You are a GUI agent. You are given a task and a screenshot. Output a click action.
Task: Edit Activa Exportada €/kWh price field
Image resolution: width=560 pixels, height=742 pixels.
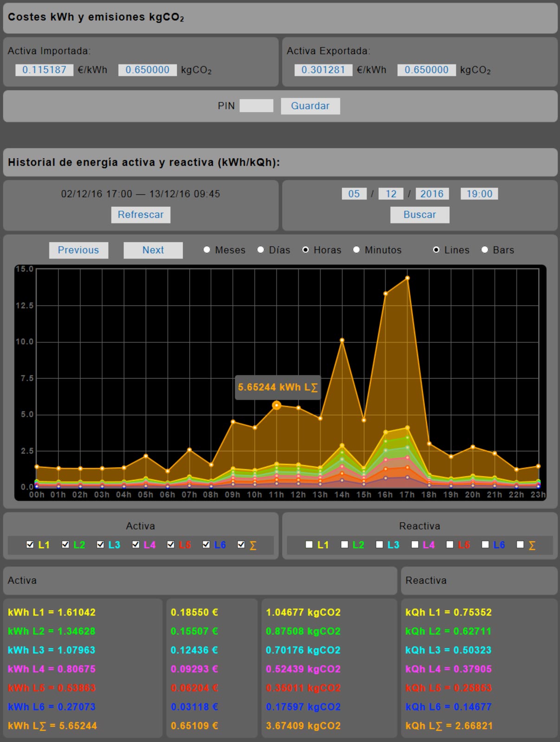(323, 70)
